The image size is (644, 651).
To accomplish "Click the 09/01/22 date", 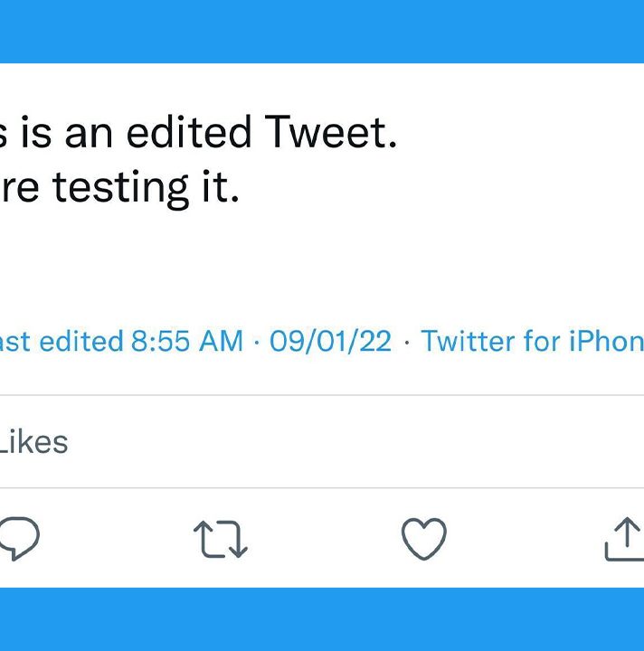I will click(x=330, y=341).
